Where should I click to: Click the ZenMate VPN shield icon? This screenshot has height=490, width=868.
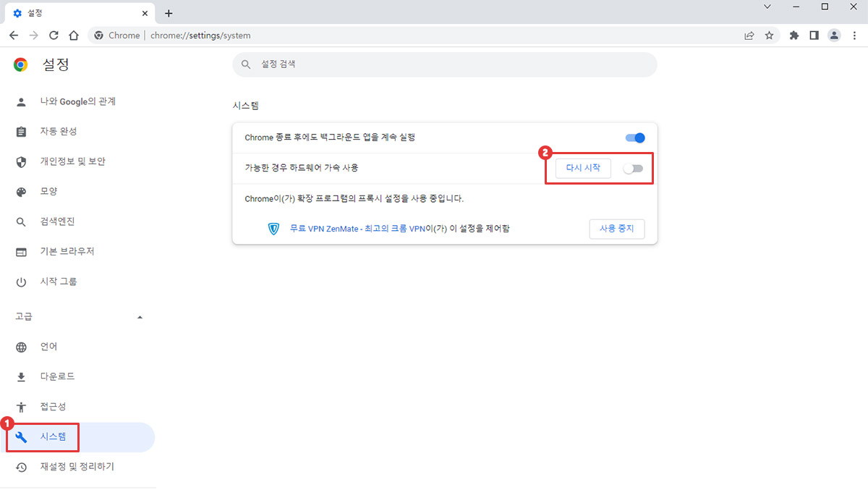pos(273,229)
